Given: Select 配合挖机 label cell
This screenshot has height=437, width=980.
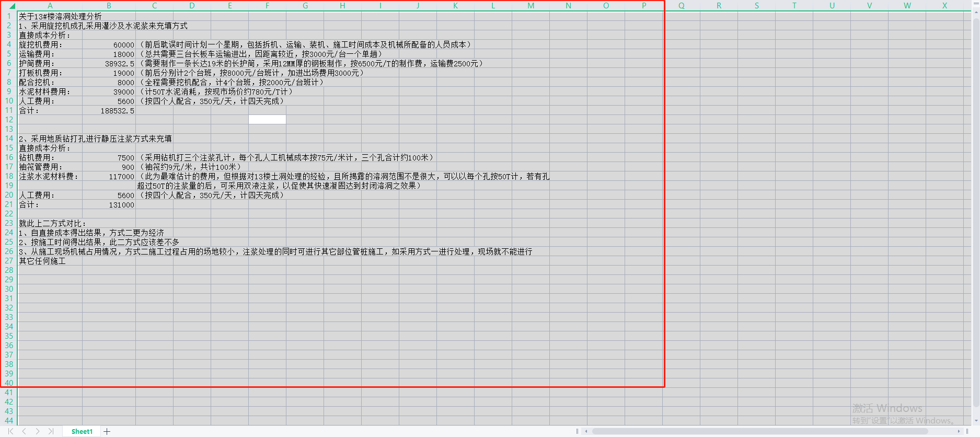Looking at the screenshot, I should tap(50, 82).
